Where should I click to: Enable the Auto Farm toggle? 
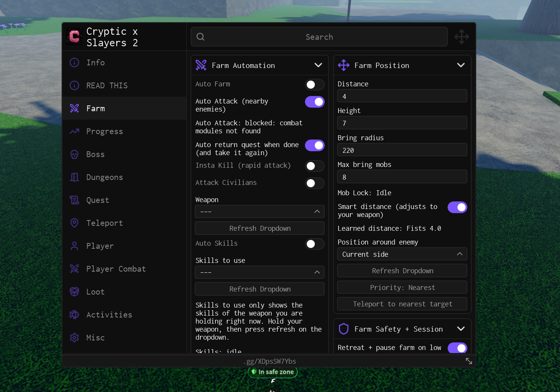pyautogui.click(x=315, y=84)
